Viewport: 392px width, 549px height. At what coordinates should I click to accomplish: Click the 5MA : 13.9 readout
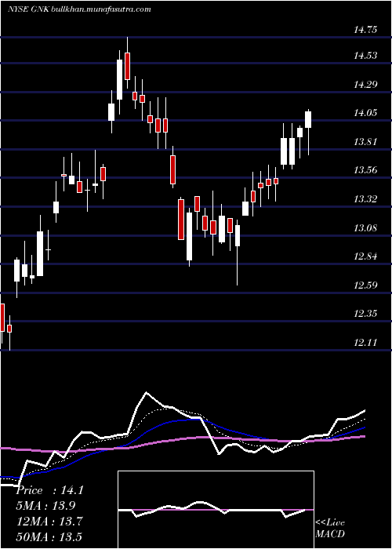45,506
